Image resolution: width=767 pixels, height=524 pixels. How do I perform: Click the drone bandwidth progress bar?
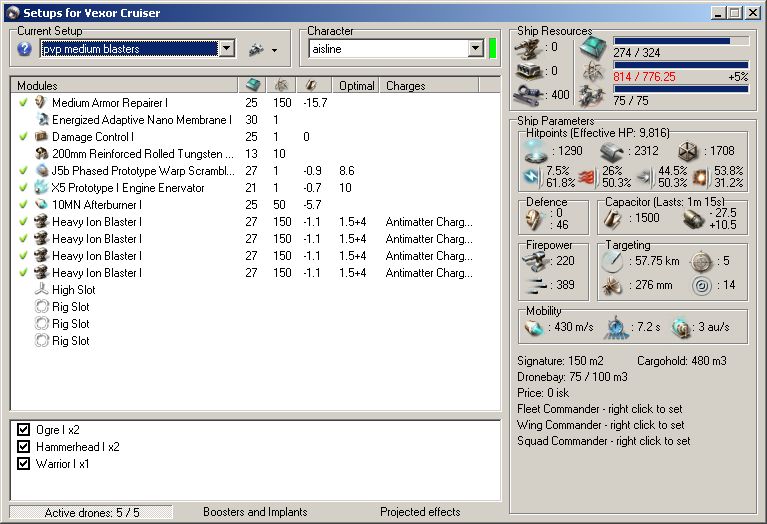coord(681,89)
